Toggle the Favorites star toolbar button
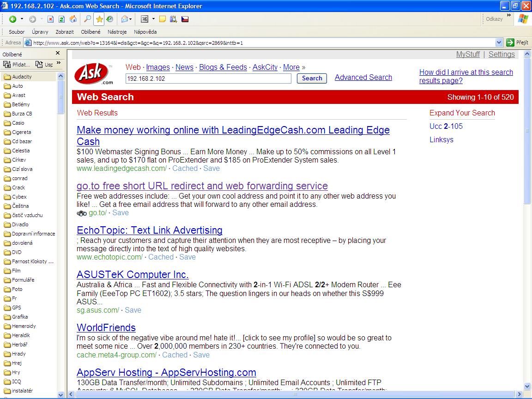The width and height of the screenshot is (532, 399). 99,19
